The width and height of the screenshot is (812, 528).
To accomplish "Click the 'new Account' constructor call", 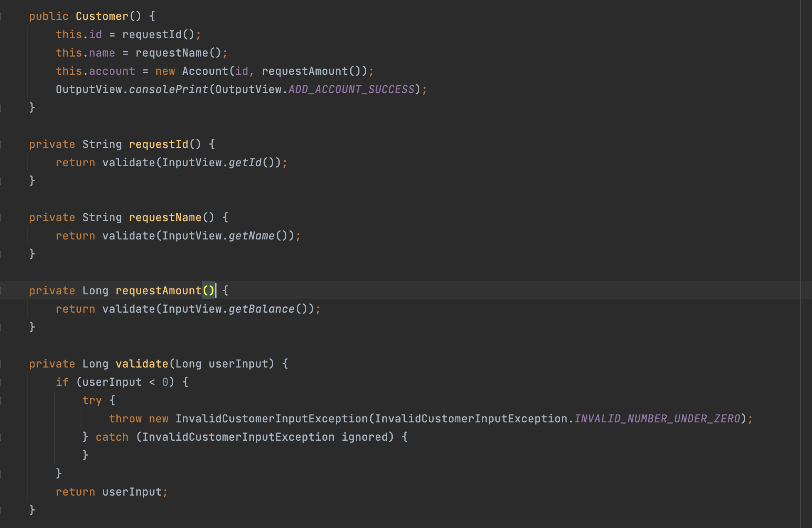I will point(205,71).
